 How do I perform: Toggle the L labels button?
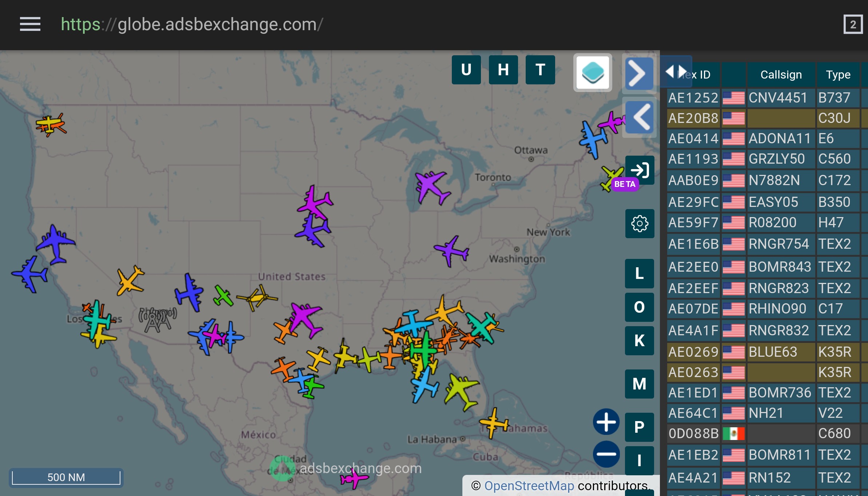639,273
